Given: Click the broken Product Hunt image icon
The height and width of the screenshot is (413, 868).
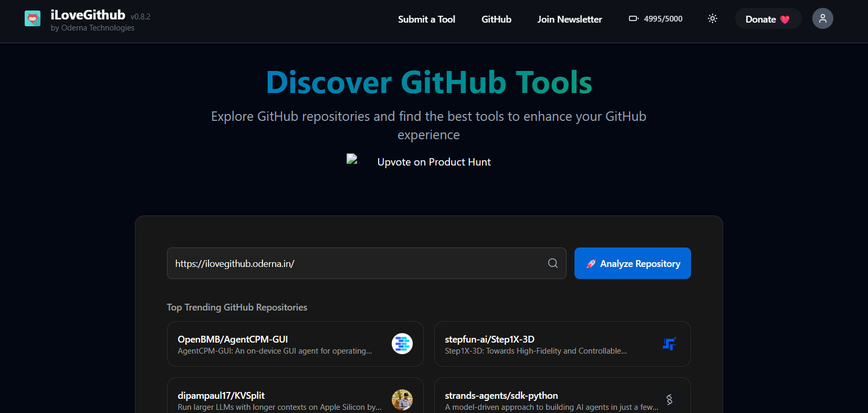Looking at the screenshot, I should (x=352, y=159).
